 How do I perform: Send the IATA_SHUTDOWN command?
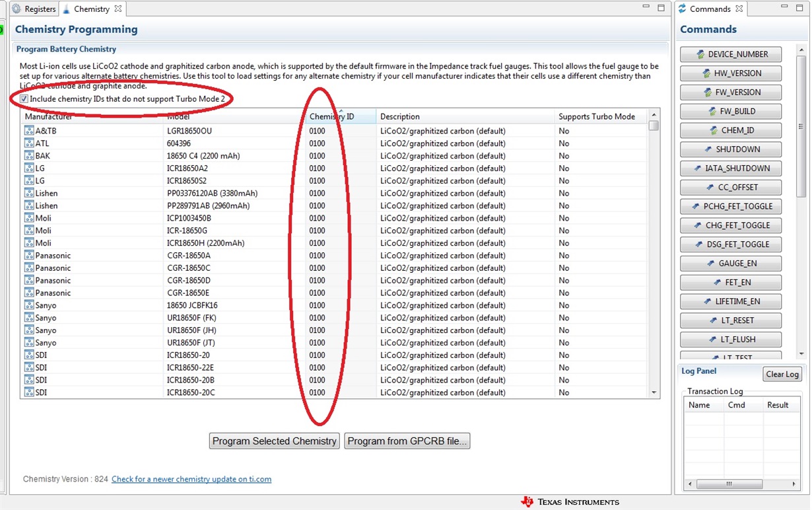[731, 168]
